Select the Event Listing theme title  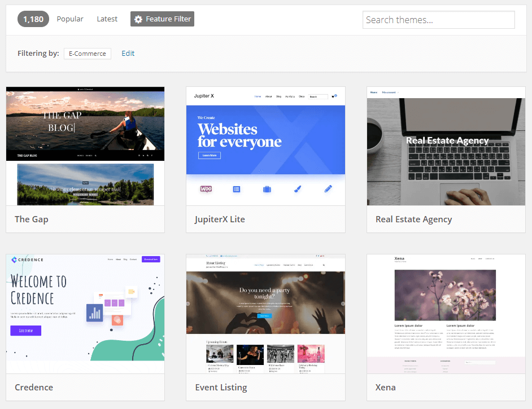click(221, 388)
